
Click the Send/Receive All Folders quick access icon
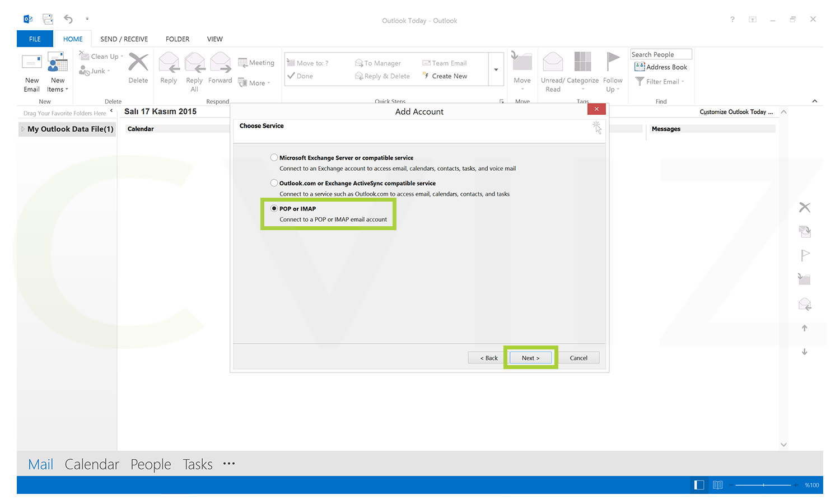48,19
